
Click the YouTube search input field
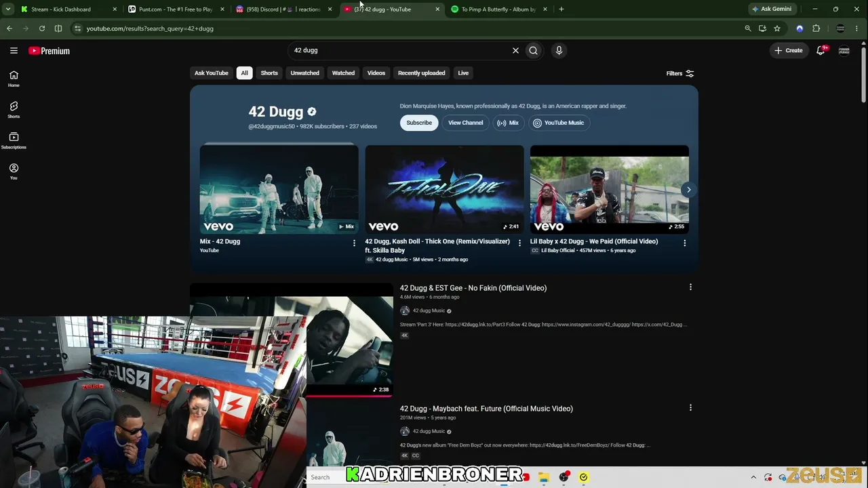click(x=400, y=50)
